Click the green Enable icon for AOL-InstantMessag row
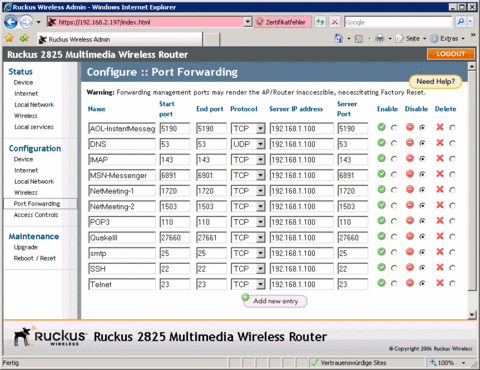The height and width of the screenshot is (370, 480). click(381, 127)
